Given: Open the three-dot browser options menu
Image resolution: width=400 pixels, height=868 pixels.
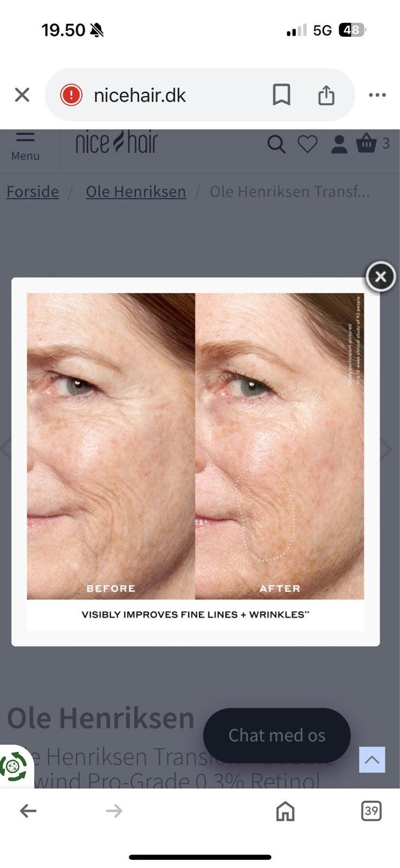Looking at the screenshot, I should (x=377, y=95).
